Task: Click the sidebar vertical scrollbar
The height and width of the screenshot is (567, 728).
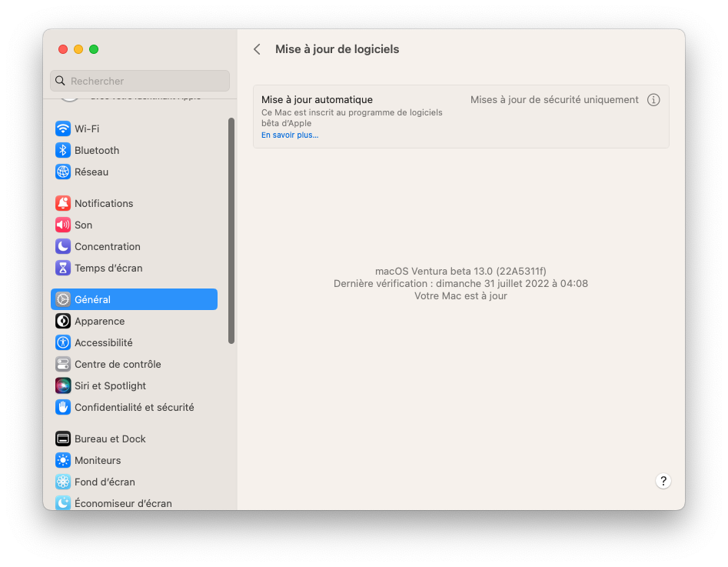Action: pos(231,231)
